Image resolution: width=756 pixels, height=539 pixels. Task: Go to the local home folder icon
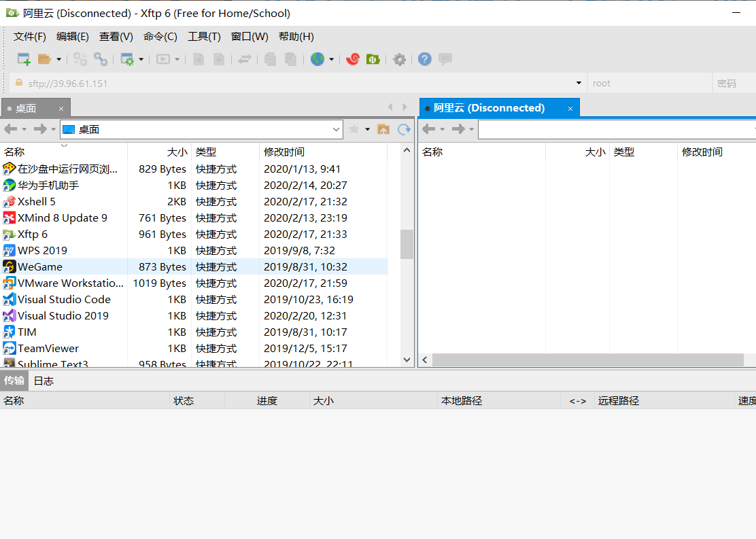(383, 129)
